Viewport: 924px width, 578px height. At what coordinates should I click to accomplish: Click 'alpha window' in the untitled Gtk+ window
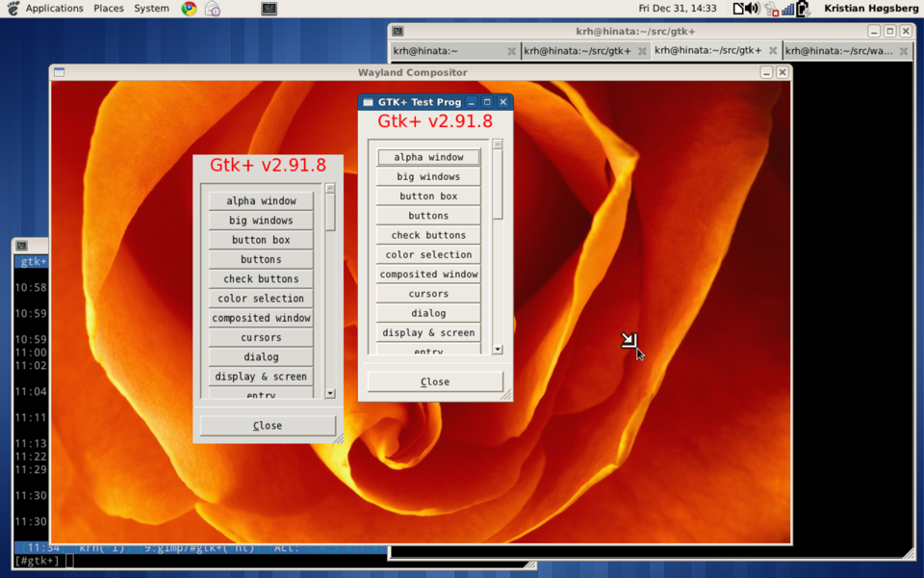pos(261,201)
